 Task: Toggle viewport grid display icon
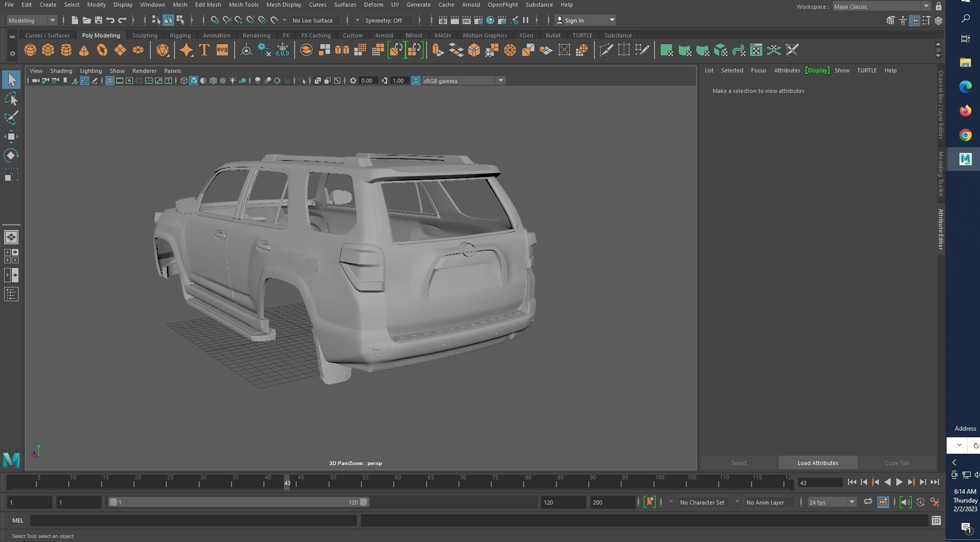coord(109,81)
